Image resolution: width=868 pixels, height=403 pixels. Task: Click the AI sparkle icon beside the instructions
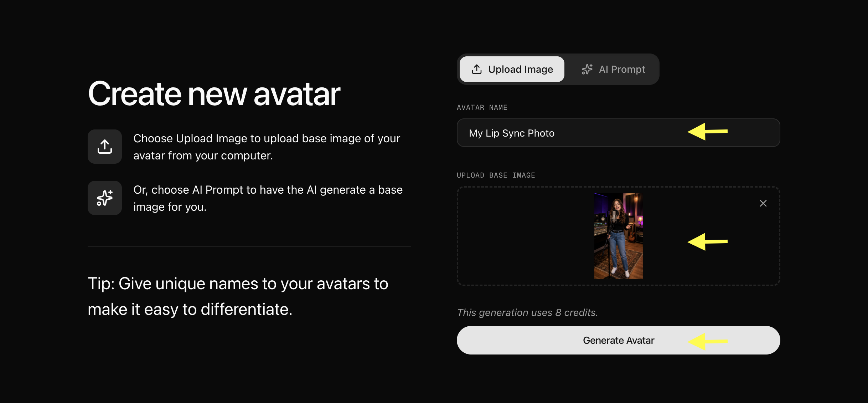105,198
